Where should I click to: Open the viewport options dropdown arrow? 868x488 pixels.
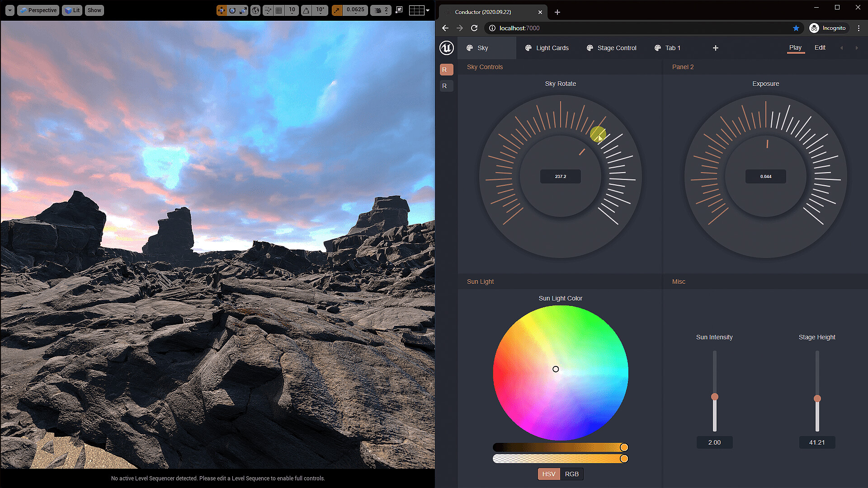pyautogui.click(x=9, y=10)
